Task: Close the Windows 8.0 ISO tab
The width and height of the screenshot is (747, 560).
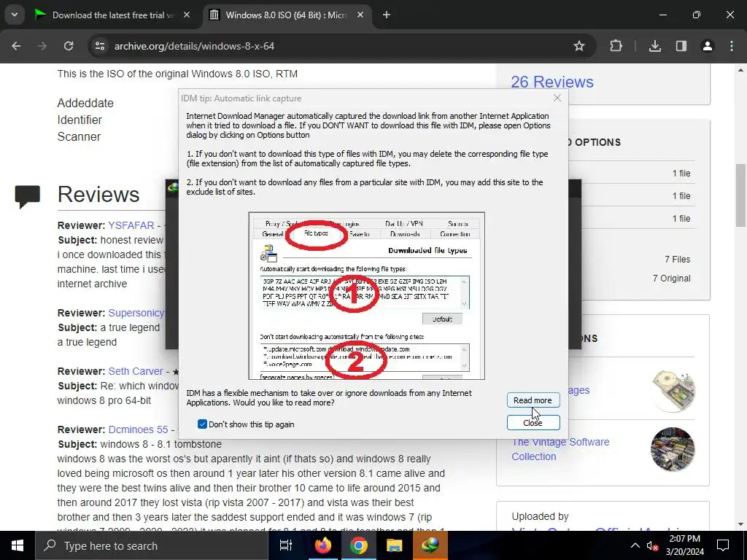Action: [360, 15]
